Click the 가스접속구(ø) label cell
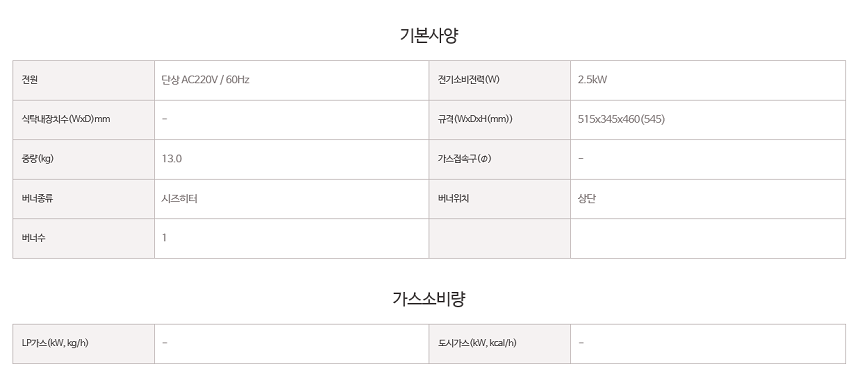The image size is (860, 380). coord(500,159)
